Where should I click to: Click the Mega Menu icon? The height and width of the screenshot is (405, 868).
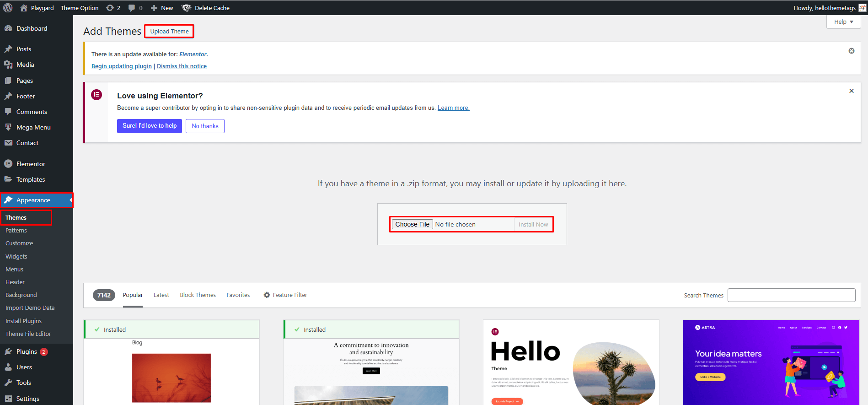tap(8, 127)
